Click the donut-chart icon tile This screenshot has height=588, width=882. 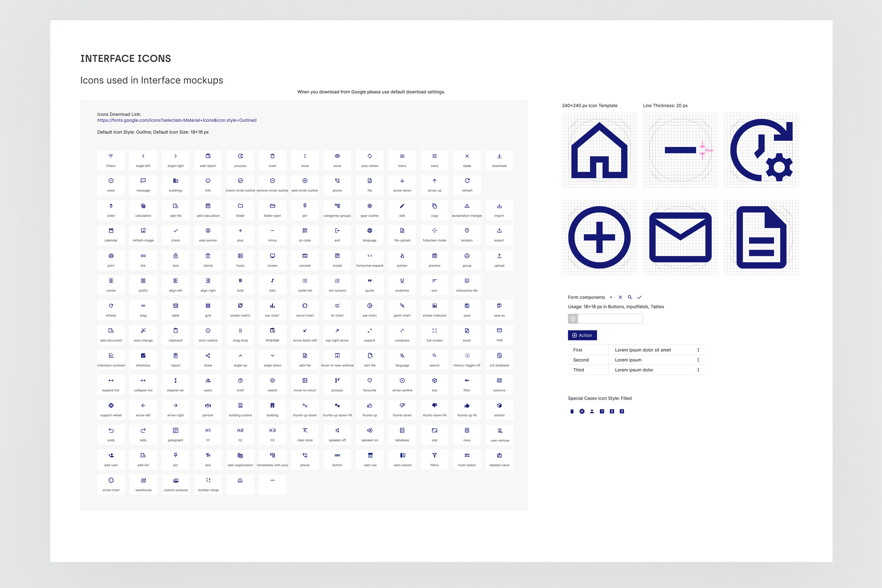point(305,309)
